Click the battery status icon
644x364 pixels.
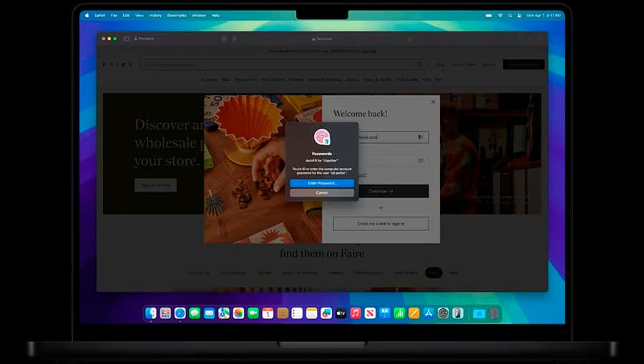tap(489, 15)
